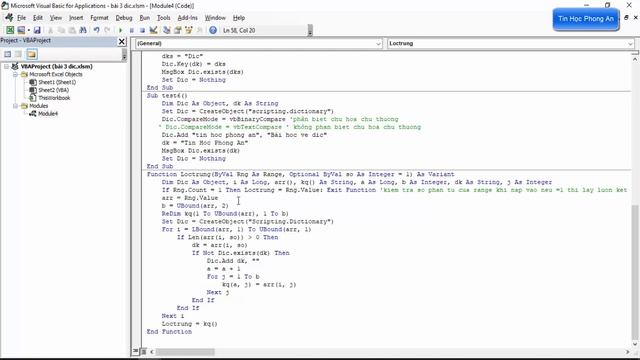
Task: Click the Cut scissors icon
Action: click(51, 30)
